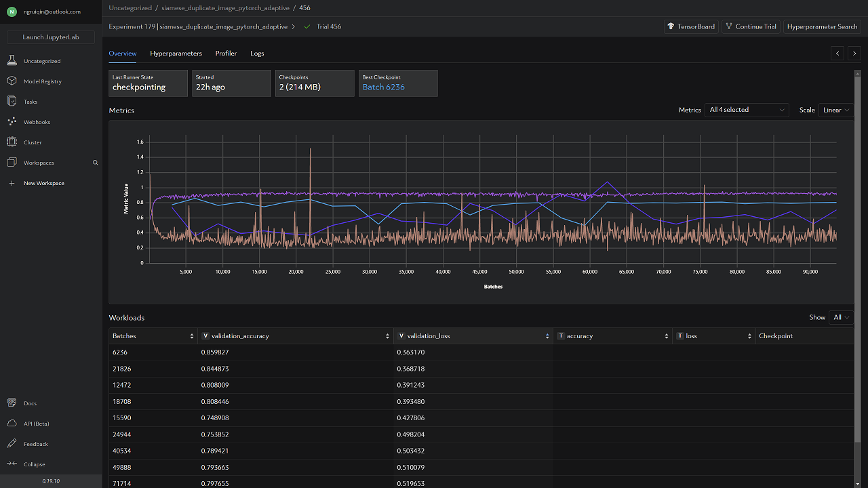
Task: Click siamese_duplicate_image_pytorch_adaptive breadcrumb link
Action: [x=225, y=8]
